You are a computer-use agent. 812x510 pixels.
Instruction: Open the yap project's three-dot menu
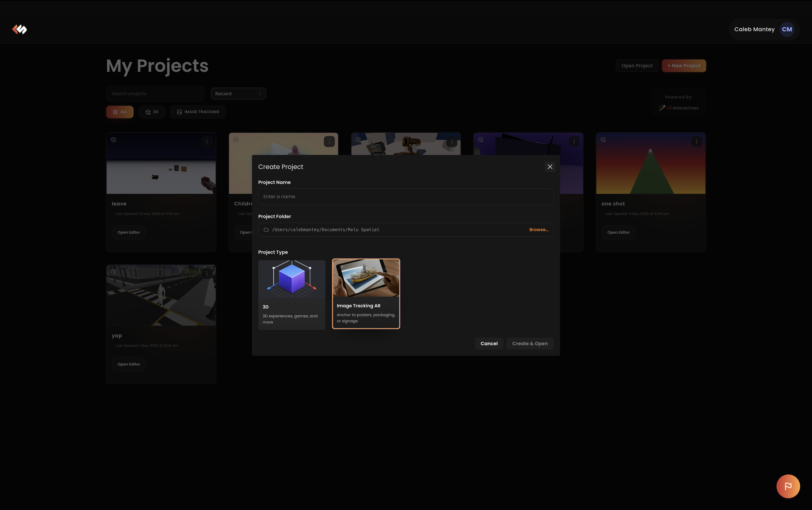click(207, 273)
